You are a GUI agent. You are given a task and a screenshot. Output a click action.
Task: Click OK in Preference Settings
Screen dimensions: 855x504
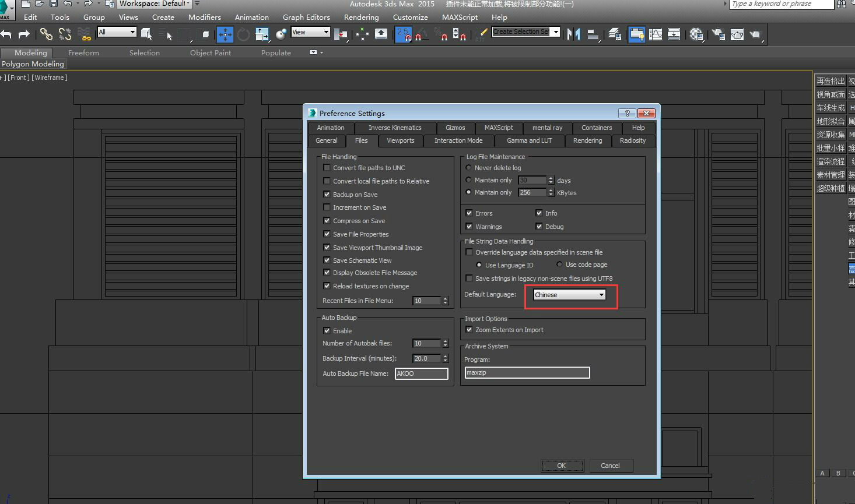click(x=562, y=466)
